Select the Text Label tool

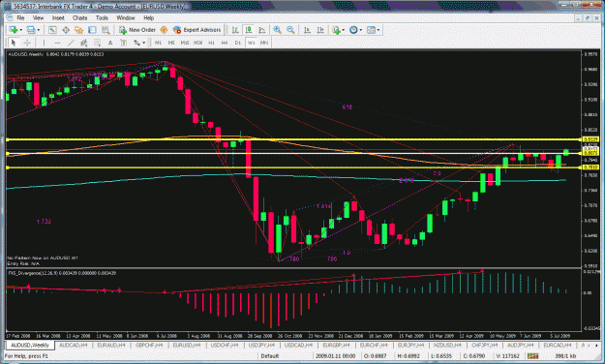(124, 43)
